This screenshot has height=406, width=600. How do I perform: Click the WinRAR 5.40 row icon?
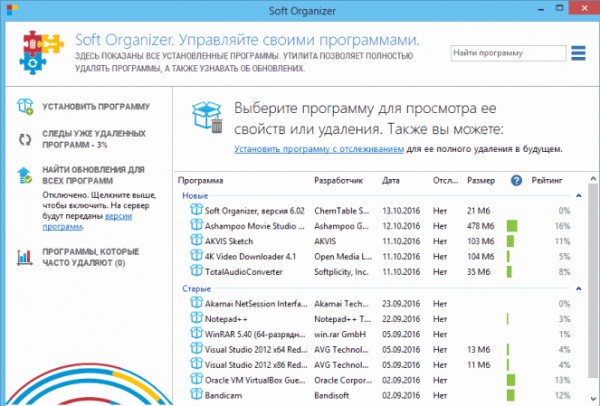(196, 333)
